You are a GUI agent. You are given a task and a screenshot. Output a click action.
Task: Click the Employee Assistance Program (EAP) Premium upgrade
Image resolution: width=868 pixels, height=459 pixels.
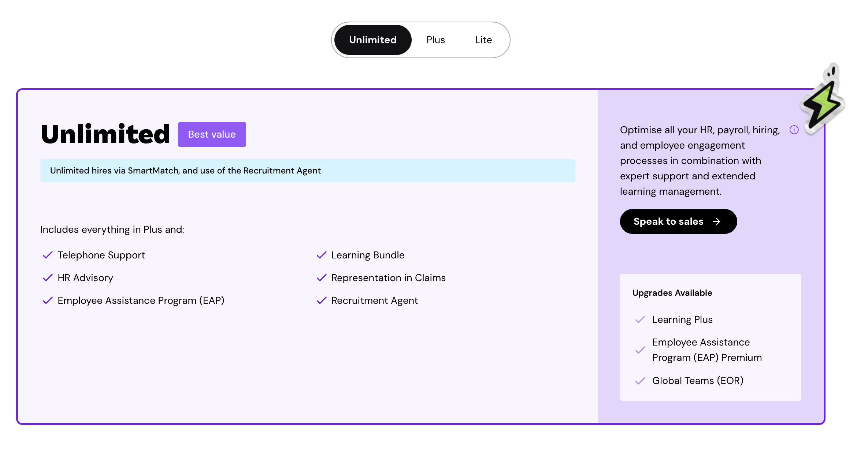706,350
